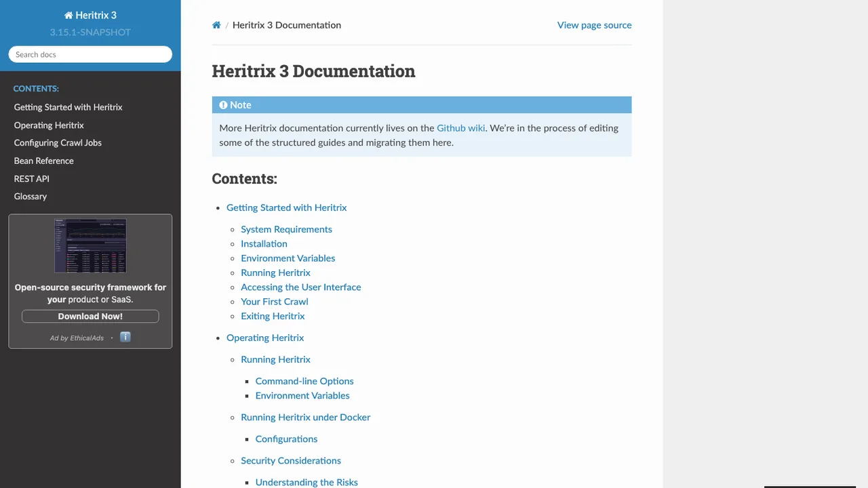Open Running Heritrix under Docker link
This screenshot has height=488, width=868.
[305, 418]
